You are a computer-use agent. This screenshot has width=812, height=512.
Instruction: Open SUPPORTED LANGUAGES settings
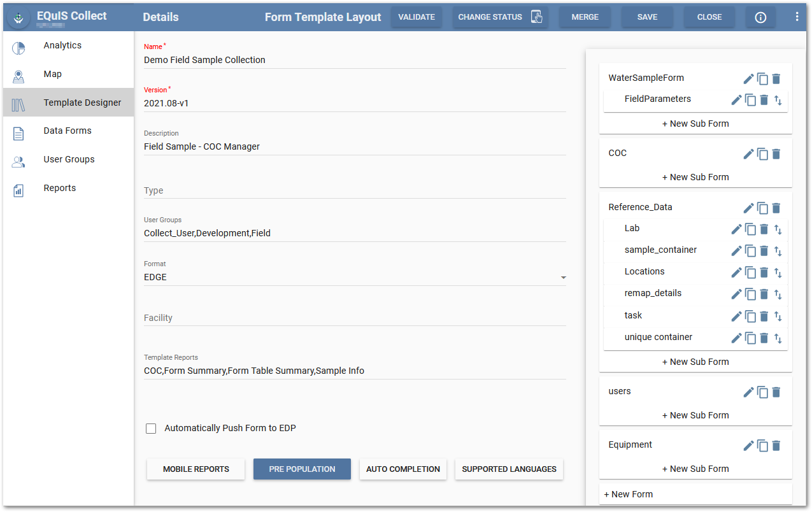click(508, 469)
